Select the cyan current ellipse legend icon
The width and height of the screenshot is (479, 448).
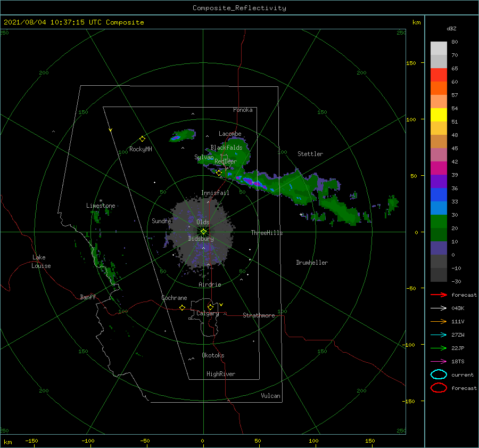click(x=439, y=374)
